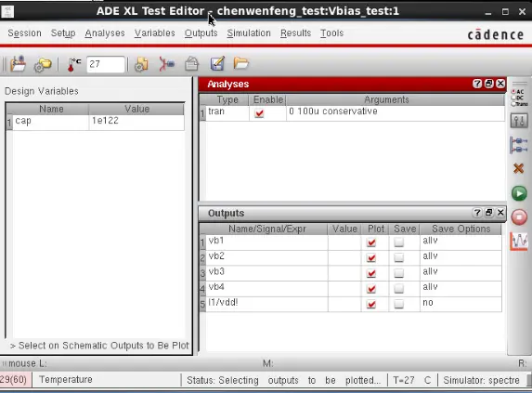This screenshot has width=532, height=393.
Task: Open the Outputs menu
Action: coord(201,33)
